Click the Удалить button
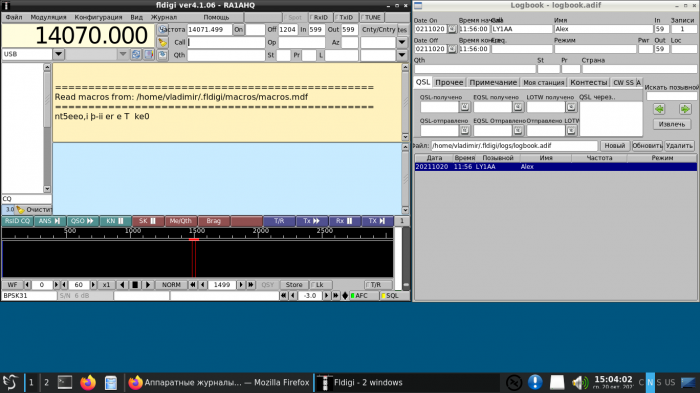Viewport: 700px width, 393px height. [x=679, y=146]
